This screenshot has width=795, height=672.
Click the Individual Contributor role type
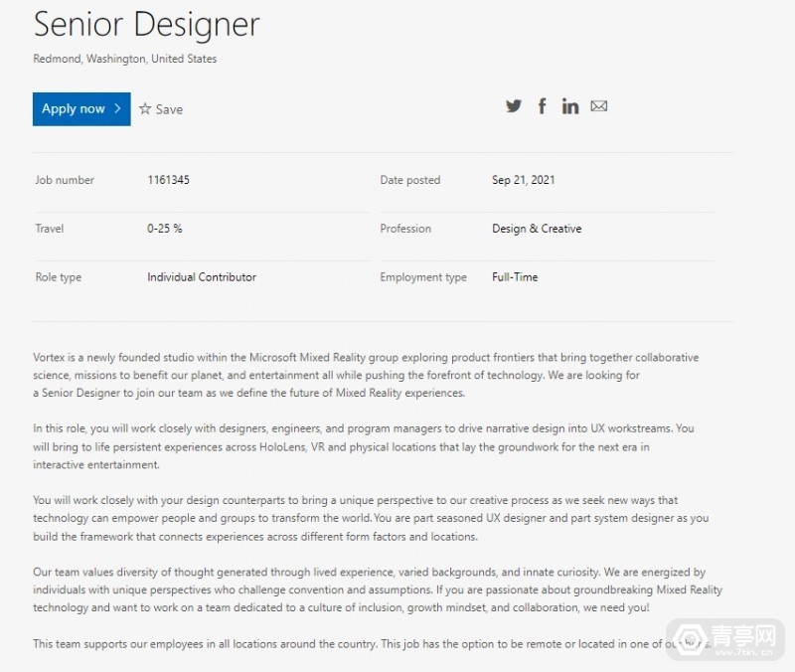[x=202, y=277]
